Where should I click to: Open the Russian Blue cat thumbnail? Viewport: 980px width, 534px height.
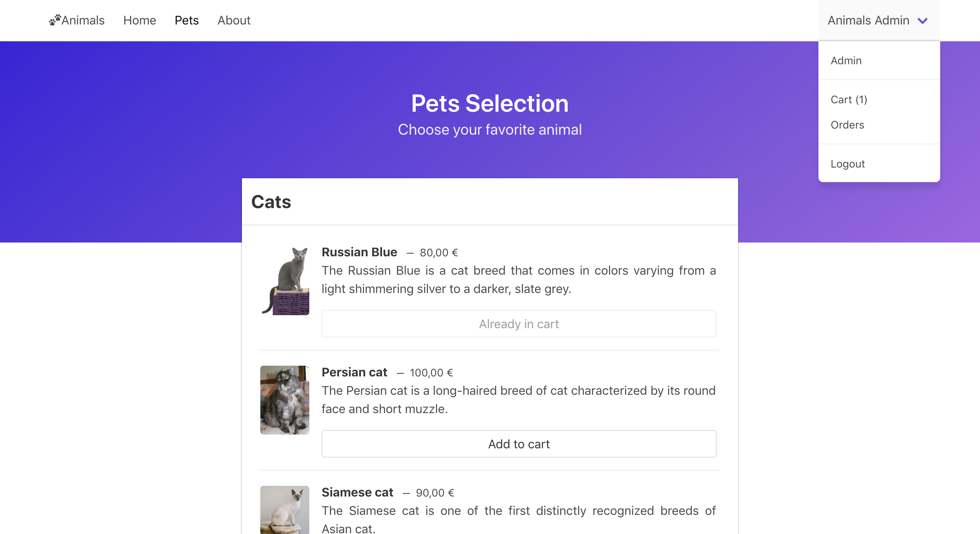tap(285, 280)
